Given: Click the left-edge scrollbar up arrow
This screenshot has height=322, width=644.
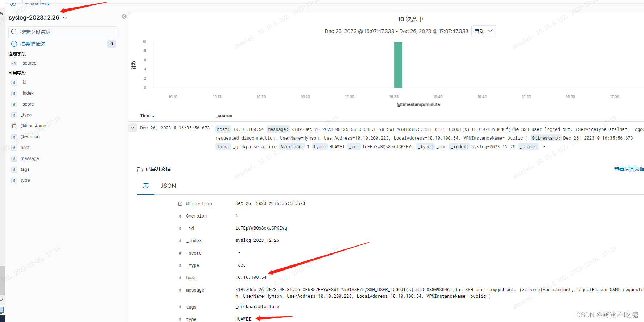Looking at the screenshot, I should point(1,13).
